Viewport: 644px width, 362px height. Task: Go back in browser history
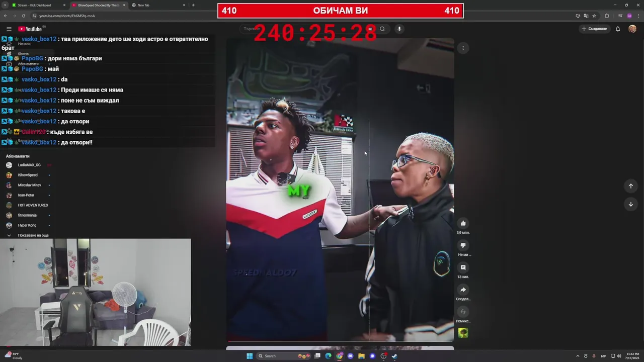pos(6,16)
